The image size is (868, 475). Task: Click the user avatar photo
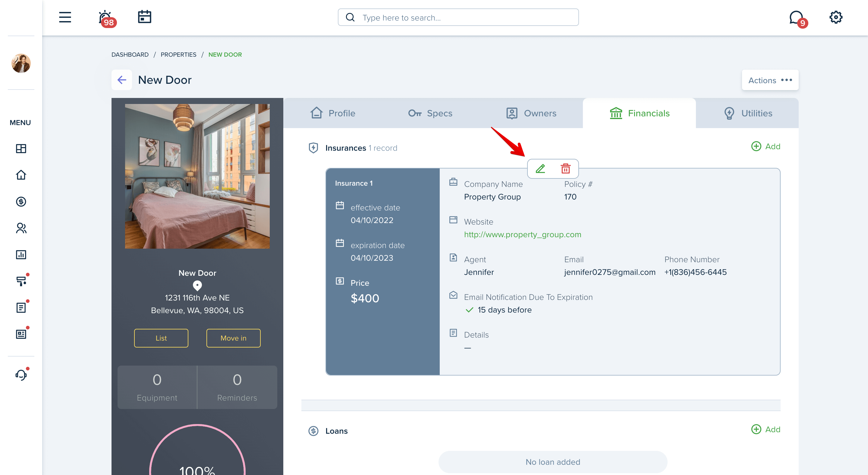[21, 63]
